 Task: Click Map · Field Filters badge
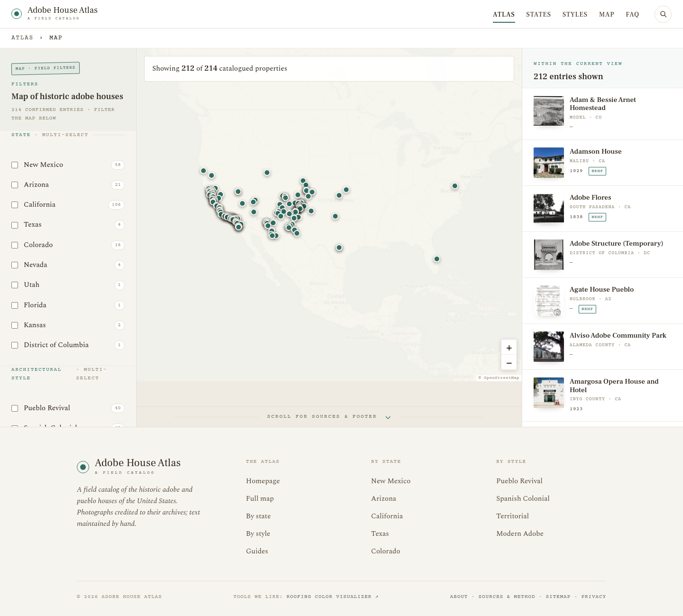coord(46,68)
